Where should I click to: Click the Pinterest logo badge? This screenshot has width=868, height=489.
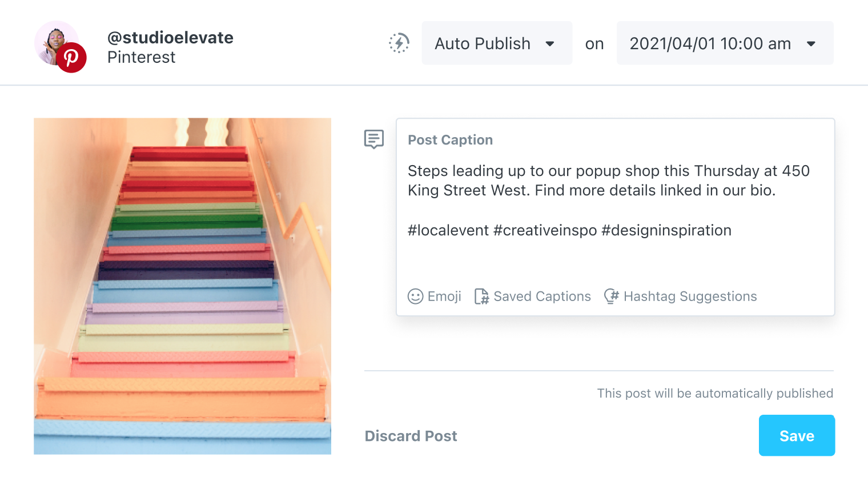(x=71, y=58)
